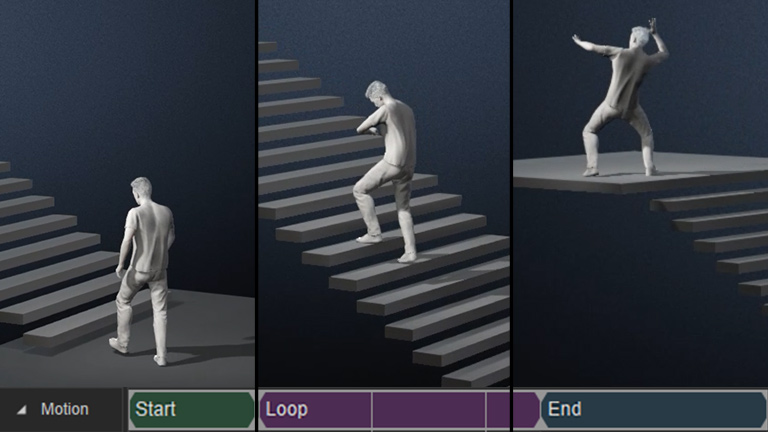The image size is (768, 432).
Task: Click the stair step under climbing character's front foot
Action: pos(382,231)
